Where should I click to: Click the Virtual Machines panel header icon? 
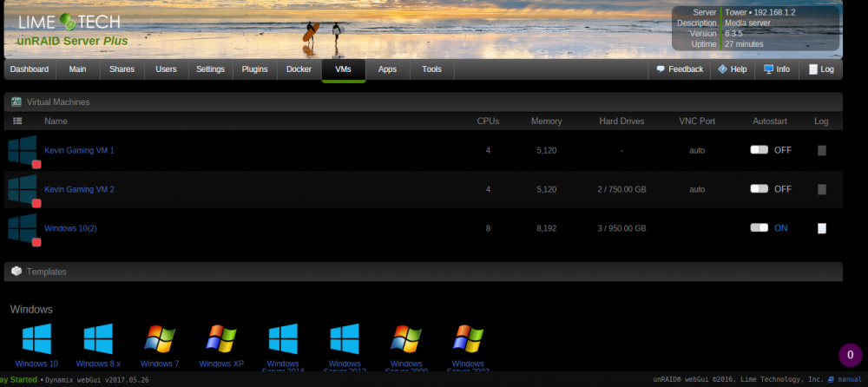coord(16,102)
